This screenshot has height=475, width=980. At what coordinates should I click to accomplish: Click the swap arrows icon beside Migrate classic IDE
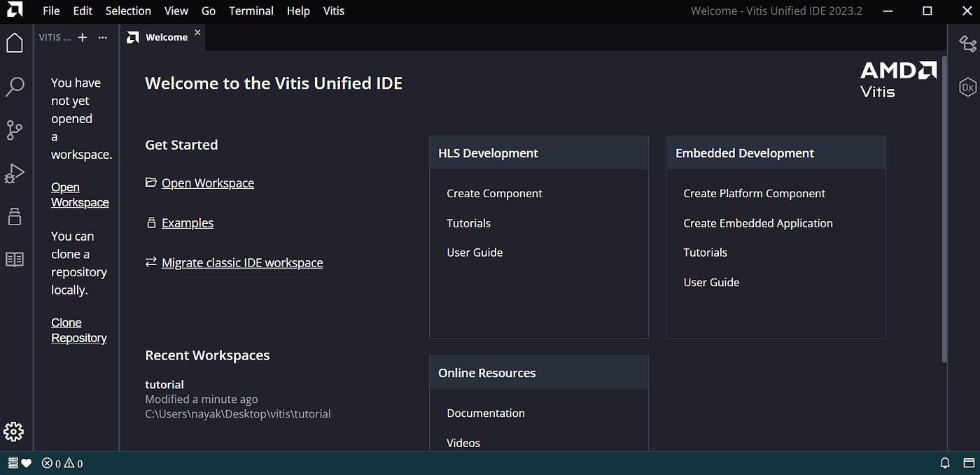click(150, 262)
